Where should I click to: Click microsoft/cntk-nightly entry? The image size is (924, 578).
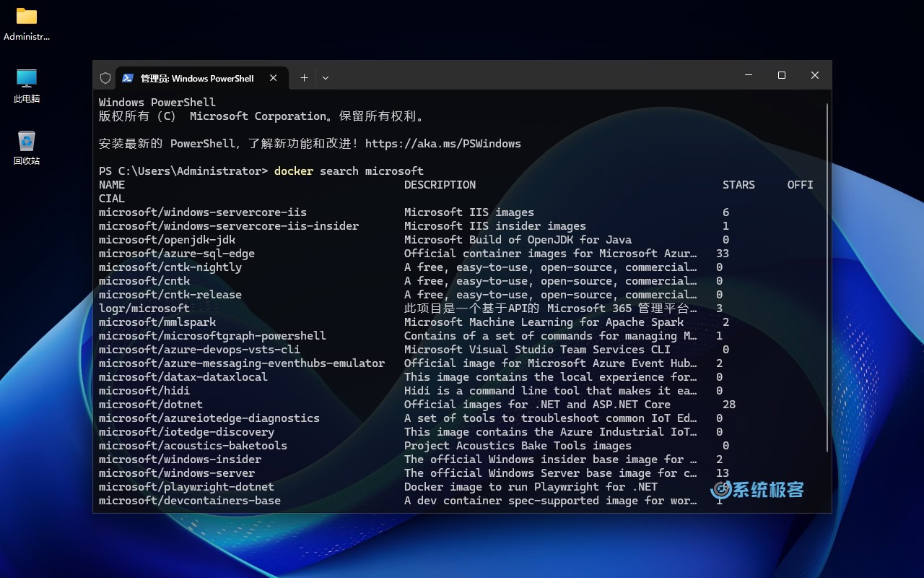click(x=170, y=267)
